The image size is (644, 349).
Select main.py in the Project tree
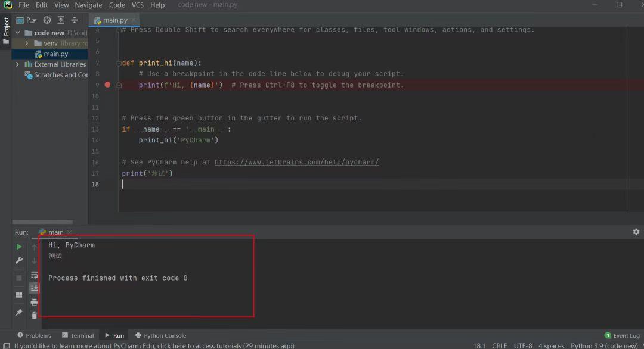pos(49,54)
